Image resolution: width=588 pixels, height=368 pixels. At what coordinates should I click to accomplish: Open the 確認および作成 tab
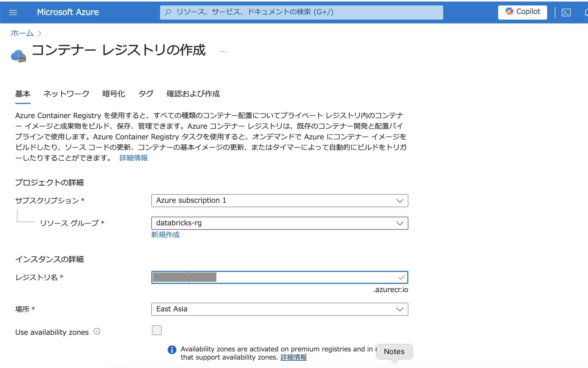[x=193, y=94]
